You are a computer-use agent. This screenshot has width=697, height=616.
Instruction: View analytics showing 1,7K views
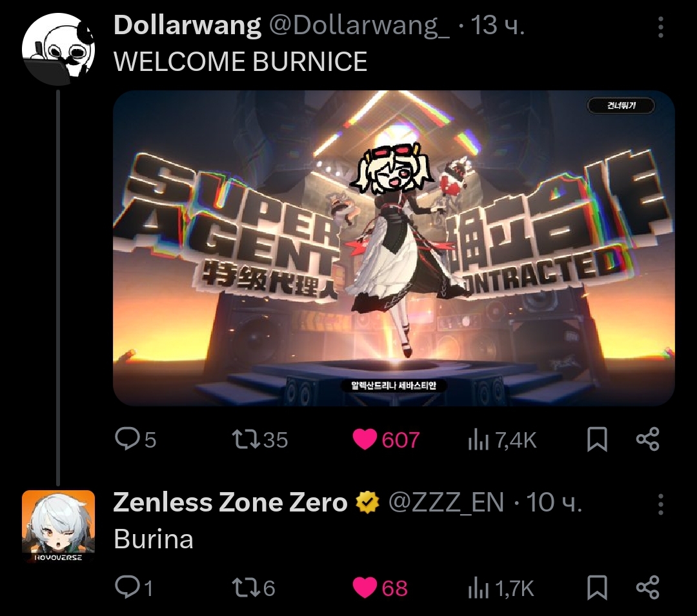501,588
